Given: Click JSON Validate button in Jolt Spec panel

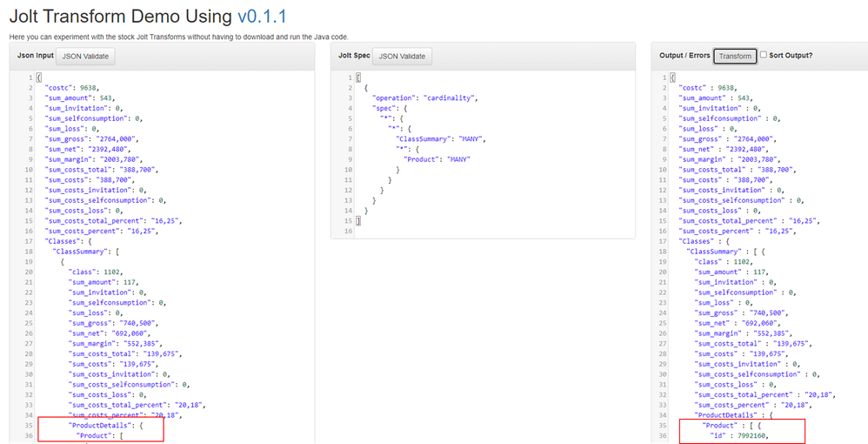Looking at the screenshot, I should tap(403, 56).
